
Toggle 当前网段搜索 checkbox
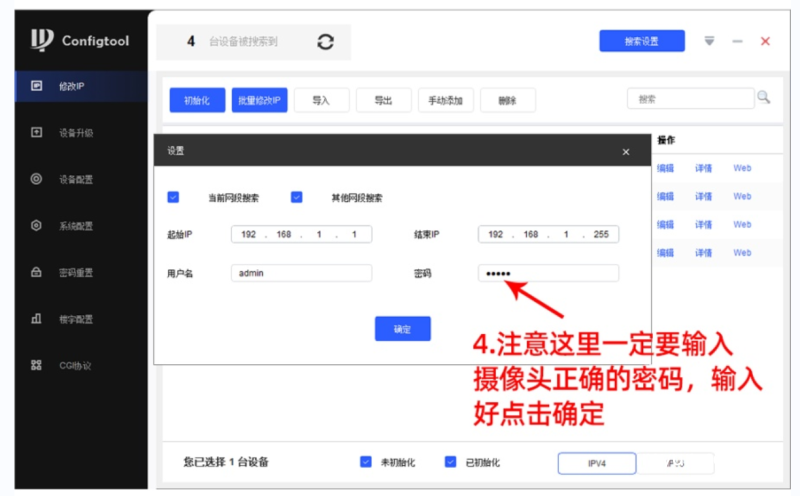[173, 197]
